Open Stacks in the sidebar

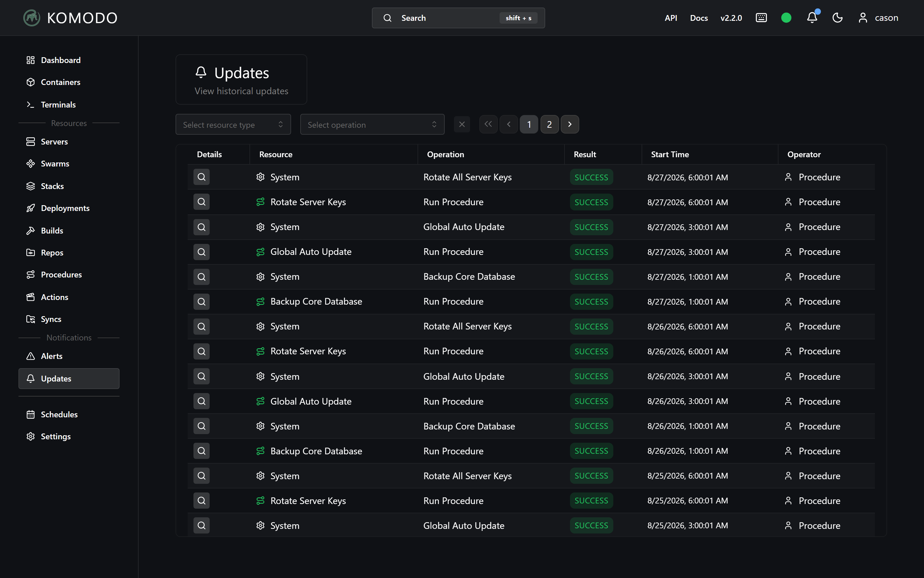(69, 186)
